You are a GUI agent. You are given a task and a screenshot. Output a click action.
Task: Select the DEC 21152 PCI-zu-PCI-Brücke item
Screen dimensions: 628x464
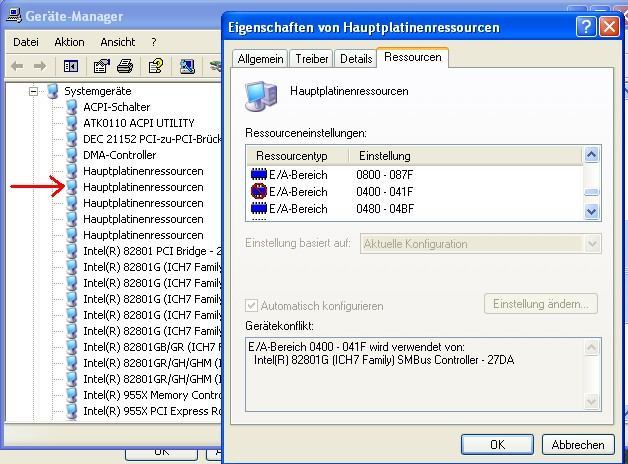(x=152, y=139)
